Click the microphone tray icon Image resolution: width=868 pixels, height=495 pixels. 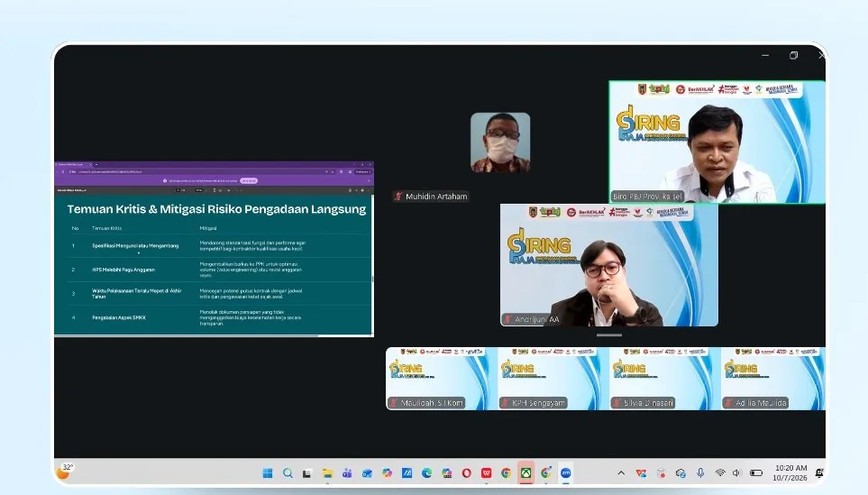point(700,472)
